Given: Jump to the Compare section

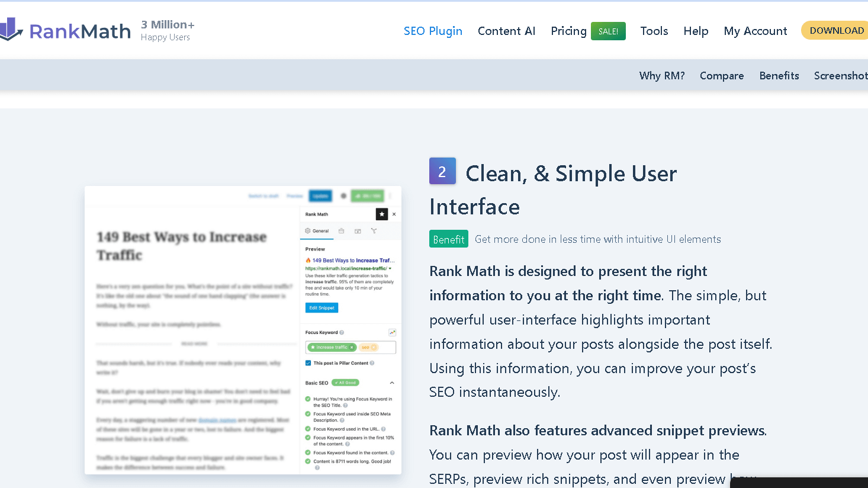Looking at the screenshot, I should (722, 76).
